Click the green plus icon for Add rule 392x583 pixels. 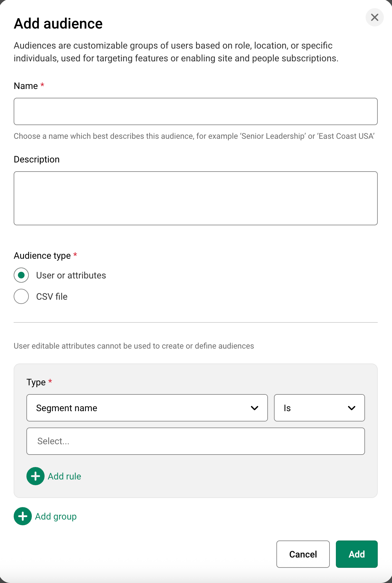pos(35,476)
